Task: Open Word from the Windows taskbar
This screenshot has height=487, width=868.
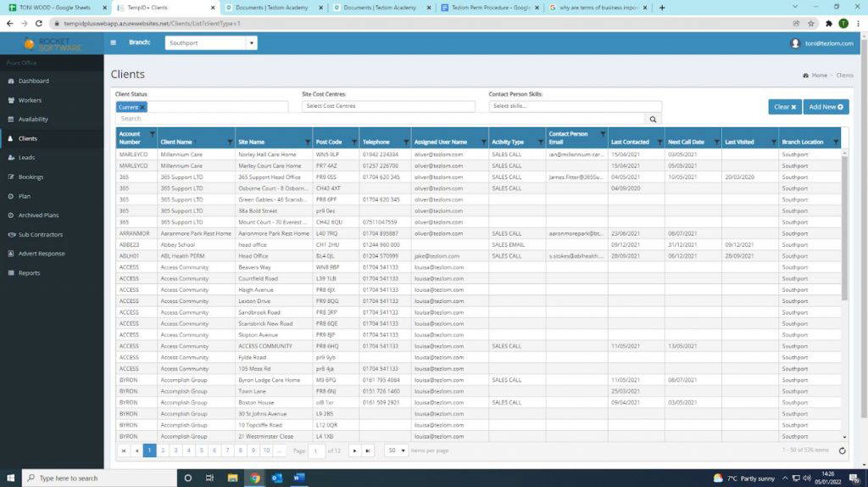Action: 299,478
